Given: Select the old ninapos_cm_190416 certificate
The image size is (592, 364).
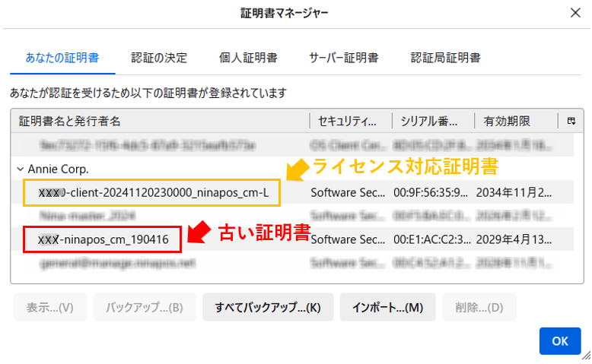Looking at the screenshot, I should coord(103,240).
